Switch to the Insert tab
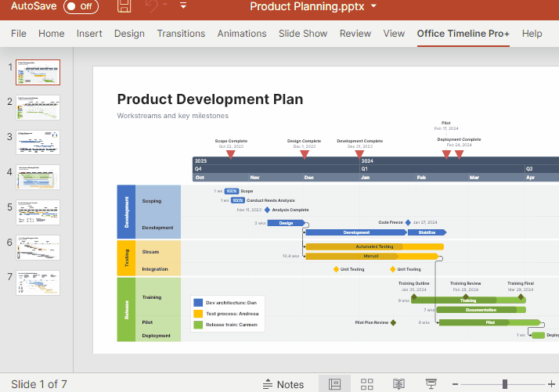This screenshot has height=392, width=559. coord(89,34)
